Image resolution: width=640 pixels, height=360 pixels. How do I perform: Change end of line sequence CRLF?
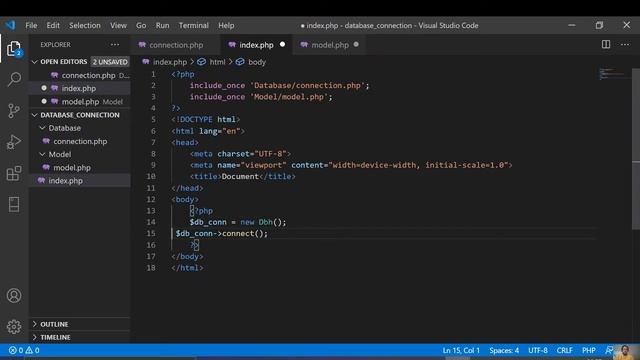click(x=564, y=350)
